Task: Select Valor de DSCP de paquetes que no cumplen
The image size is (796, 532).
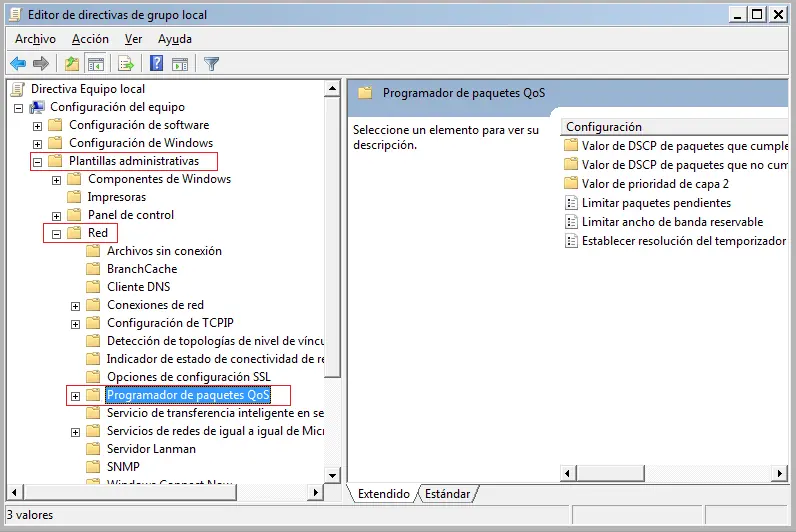Action: click(685, 165)
